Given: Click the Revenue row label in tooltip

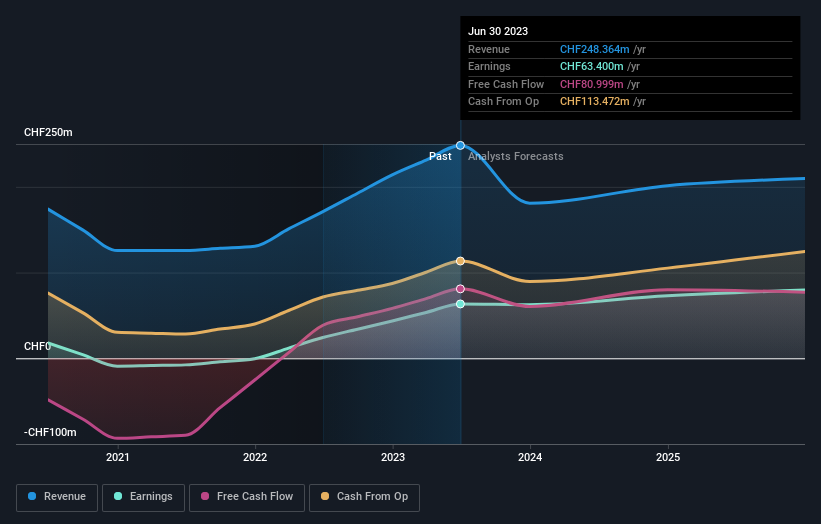Looking at the screenshot, I should (489, 49).
